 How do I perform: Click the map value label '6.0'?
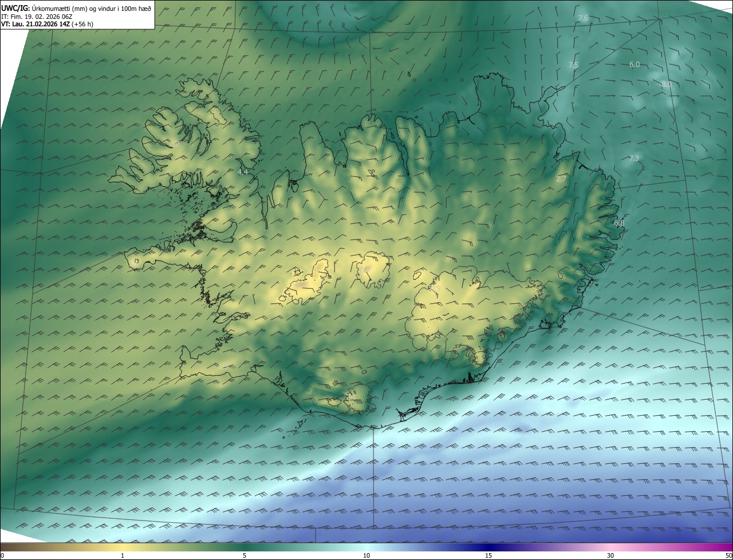tap(634, 65)
